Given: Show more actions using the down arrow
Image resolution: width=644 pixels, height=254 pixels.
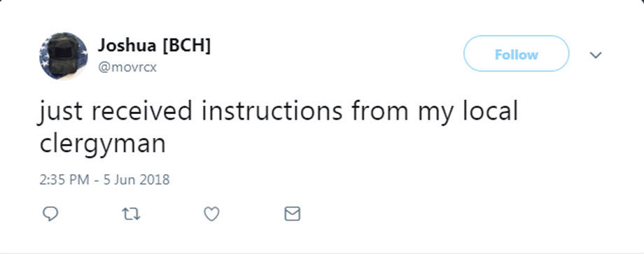Looking at the screenshot, I should pyautogui.click(x=596, y=55).
